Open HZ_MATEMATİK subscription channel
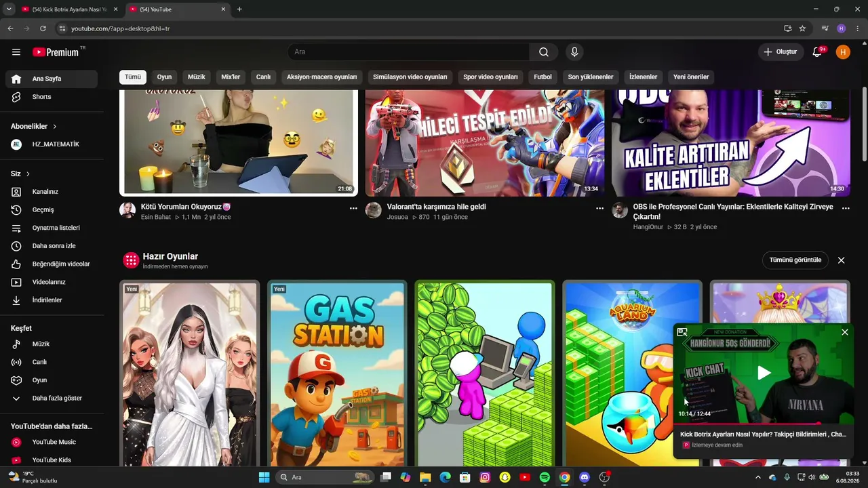This screenshot has width=868, height=488. [52, 144]
